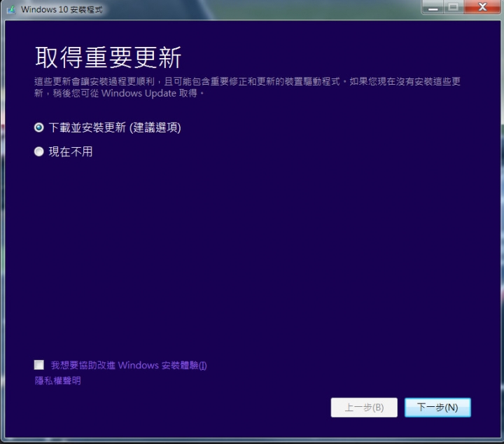Enable 我想要協助改進 Windows 安裝體驗 checkbox
504x444 pixels.
39,365
